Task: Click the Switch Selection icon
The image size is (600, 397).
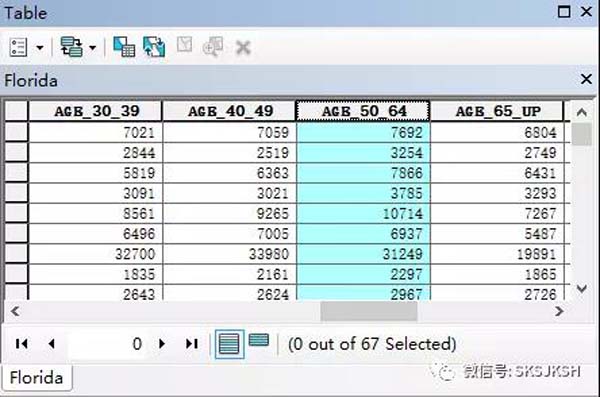Action: pyautogui.click(x=154, y=47)
